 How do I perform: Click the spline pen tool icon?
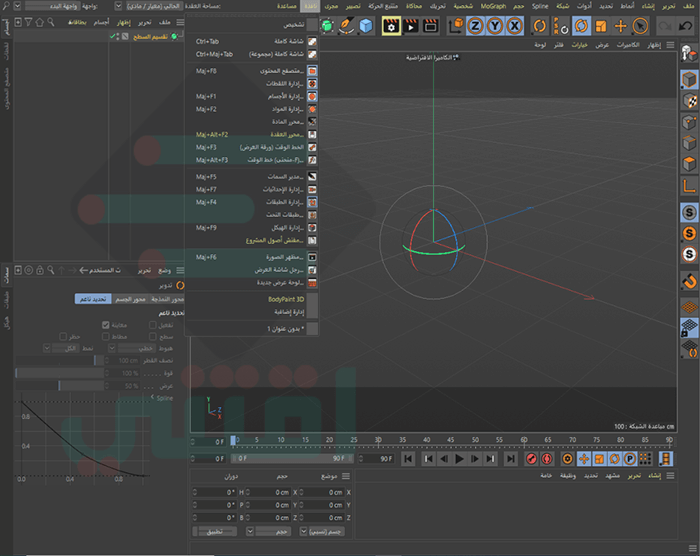tap(346, 26)
